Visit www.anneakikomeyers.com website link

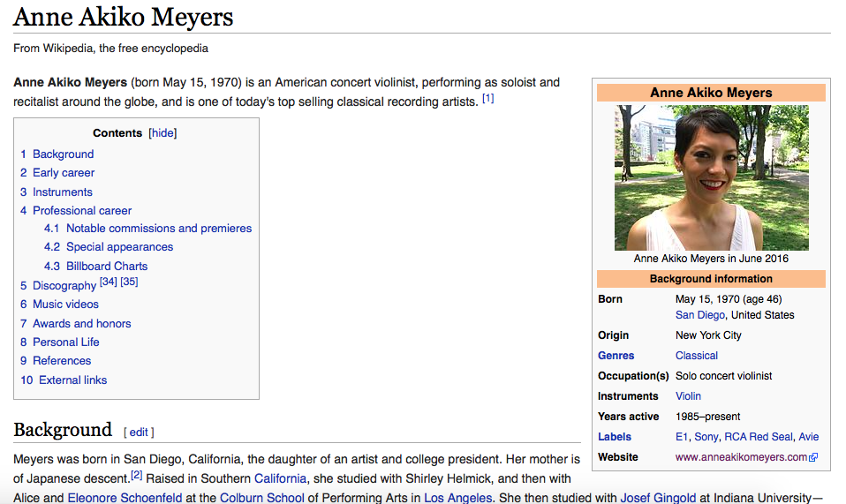click(x=741, y=457)
